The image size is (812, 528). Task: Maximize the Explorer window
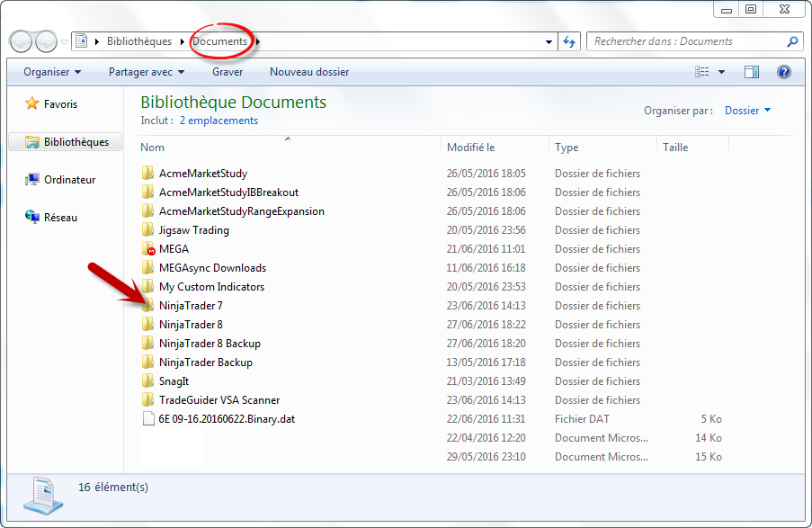[751, 9]
